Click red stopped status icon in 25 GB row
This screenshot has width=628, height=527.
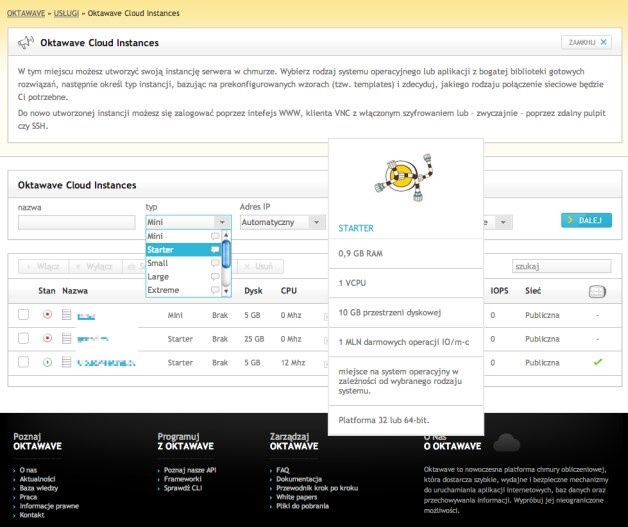coord(47,338)
